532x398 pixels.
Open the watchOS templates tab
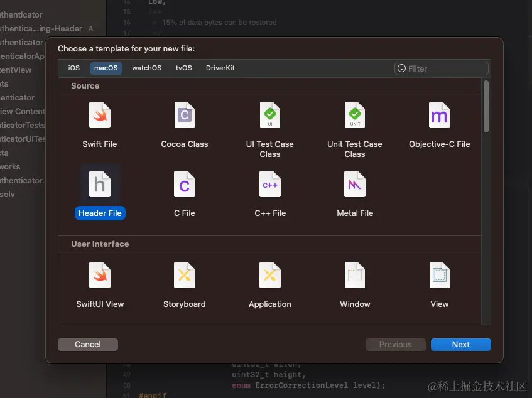click(x=146, y=68)
